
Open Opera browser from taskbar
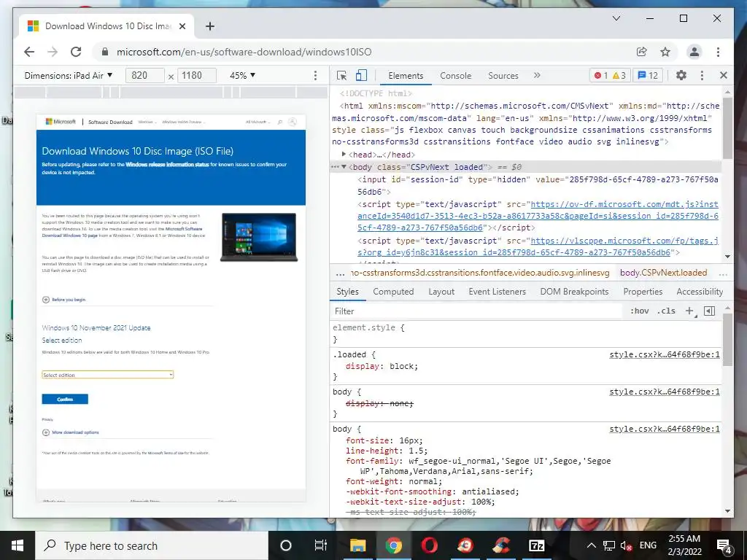tap(429, 545)
